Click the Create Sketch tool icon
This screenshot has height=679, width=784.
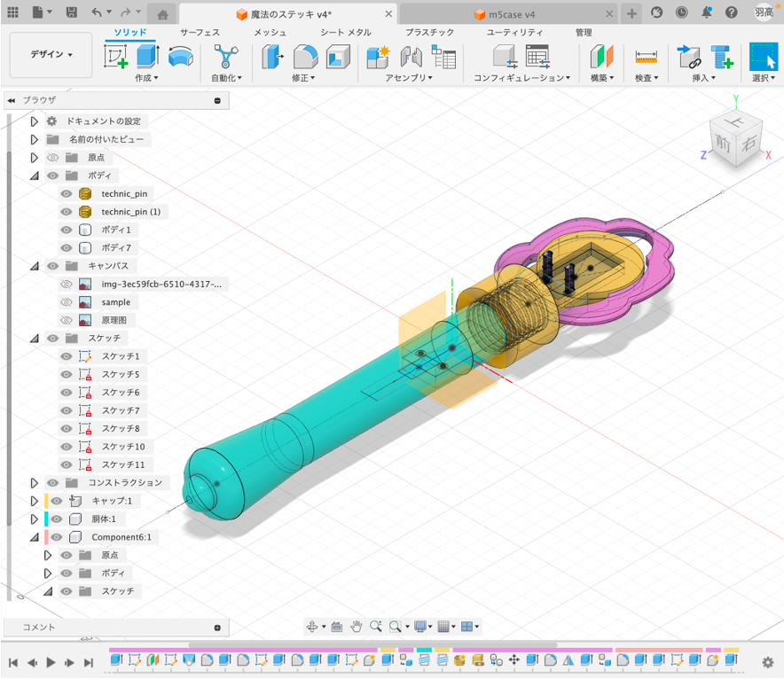tap(116, 57)
